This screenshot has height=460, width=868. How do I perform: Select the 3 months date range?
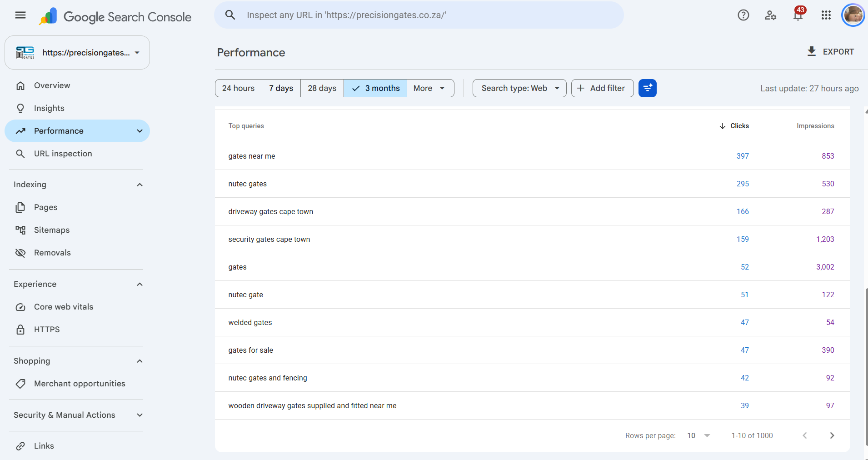[375, 88]
